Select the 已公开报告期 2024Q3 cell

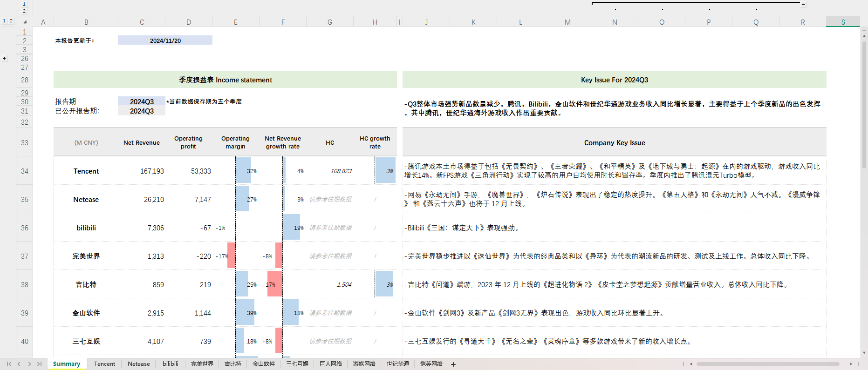click(142, 111)
